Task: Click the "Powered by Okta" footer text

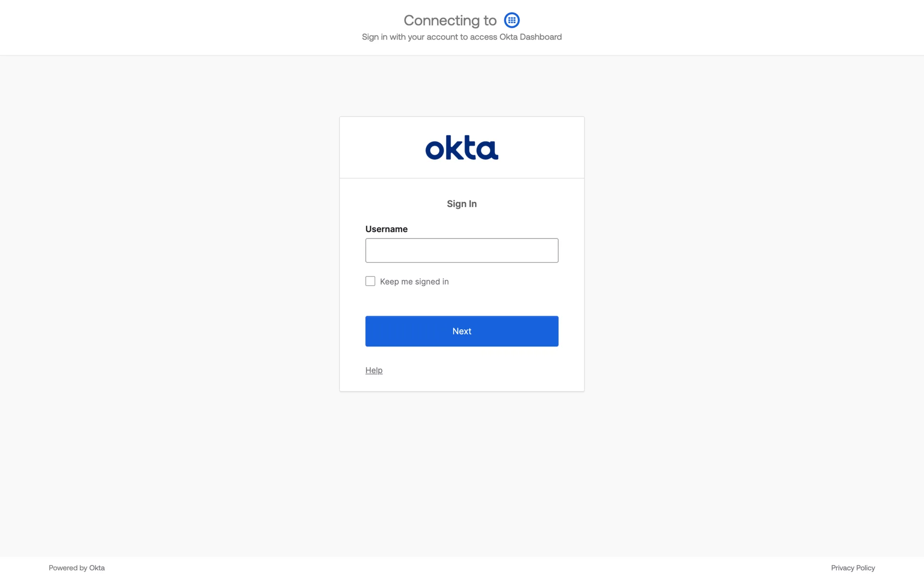Action: point(77,568)
